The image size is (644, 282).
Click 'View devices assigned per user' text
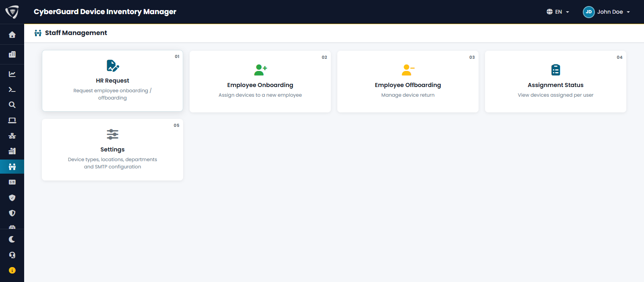[x=555, y=95]
